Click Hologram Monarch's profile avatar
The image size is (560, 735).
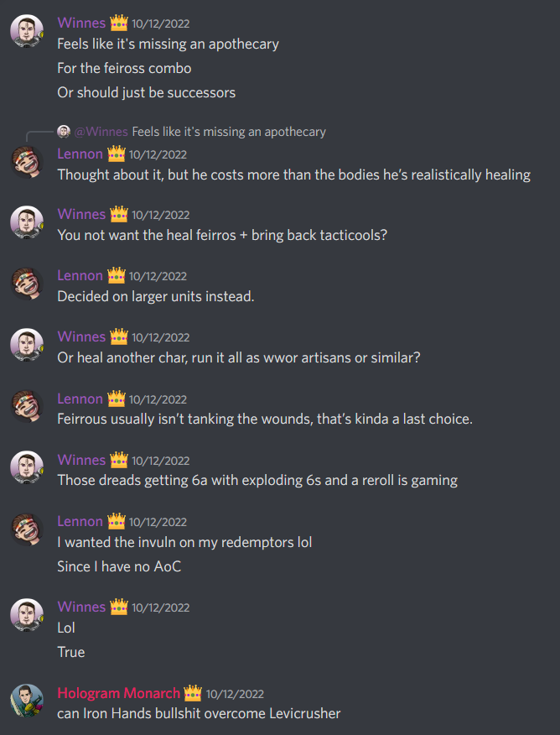[x=27, y=701]
